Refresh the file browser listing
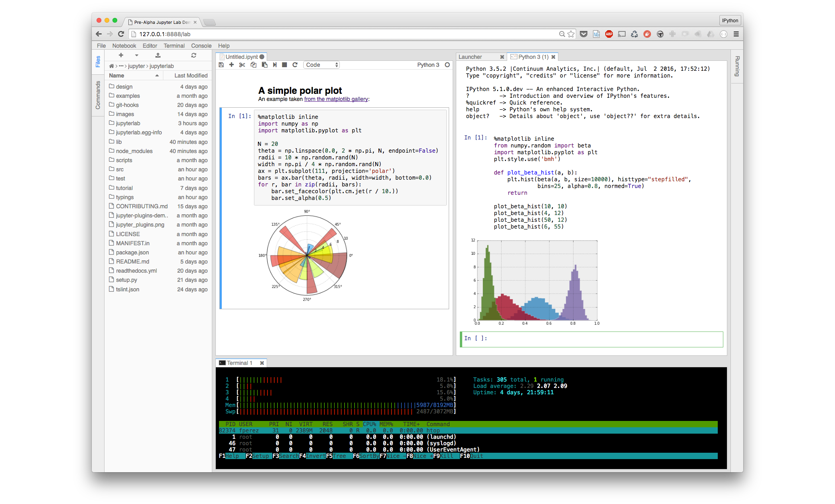This screenshot has width=835, height=504. [194, 55]
